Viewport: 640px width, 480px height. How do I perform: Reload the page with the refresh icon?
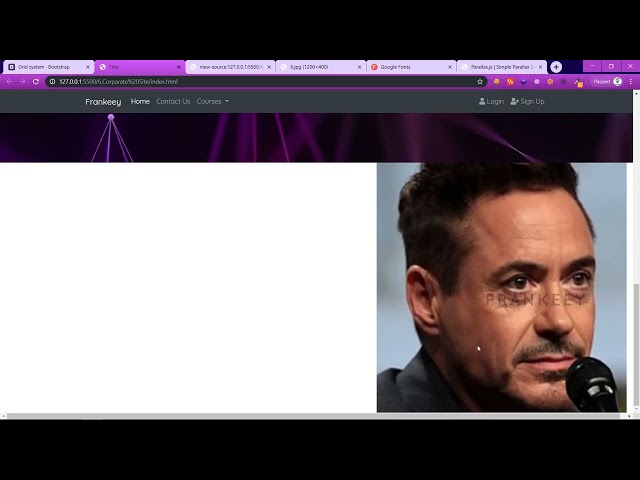coord(36,82)
